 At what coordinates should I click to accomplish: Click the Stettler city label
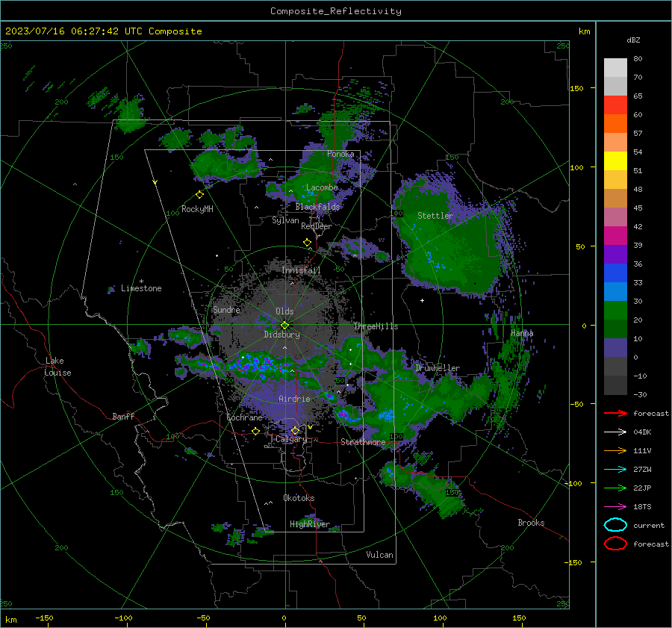point(435,216)
